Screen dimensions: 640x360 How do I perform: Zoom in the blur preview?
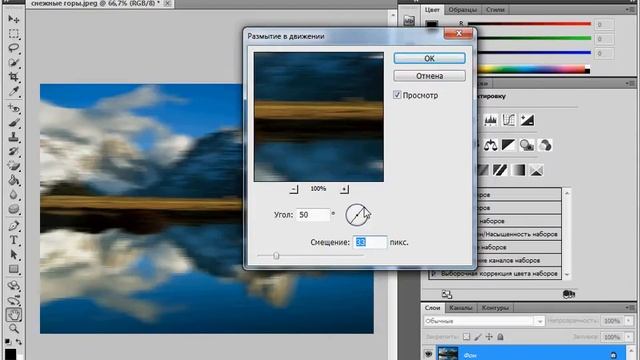pyautogui.click(x=344, y=189)
